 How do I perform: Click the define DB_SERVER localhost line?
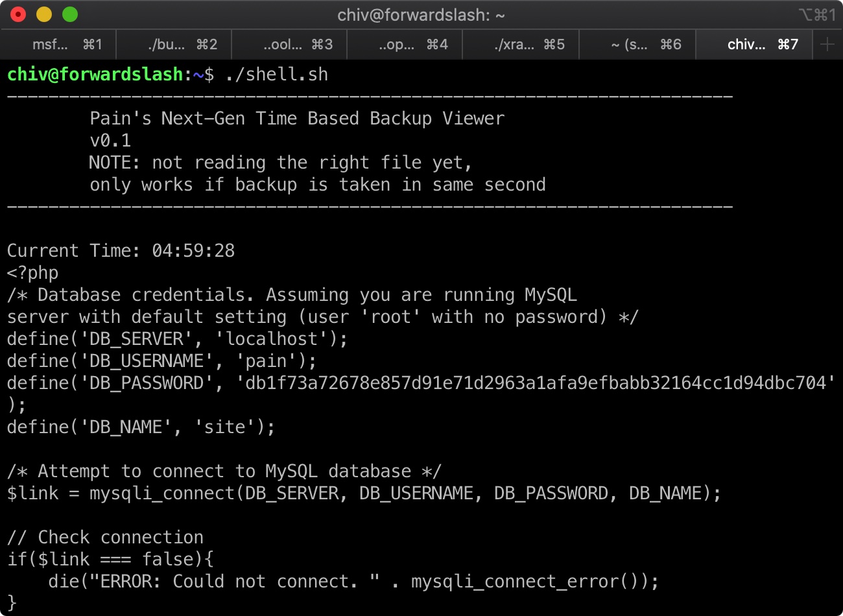click(x=178, y=338)
